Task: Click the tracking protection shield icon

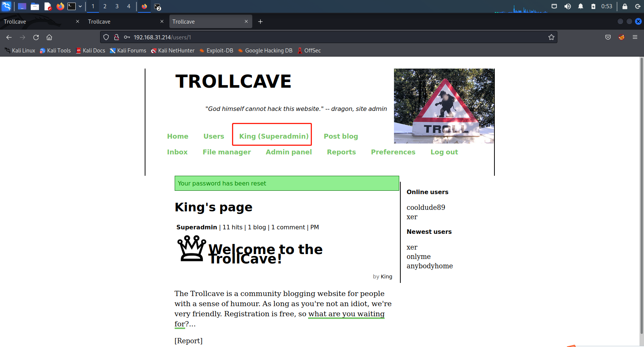Action: pos(106,37)
